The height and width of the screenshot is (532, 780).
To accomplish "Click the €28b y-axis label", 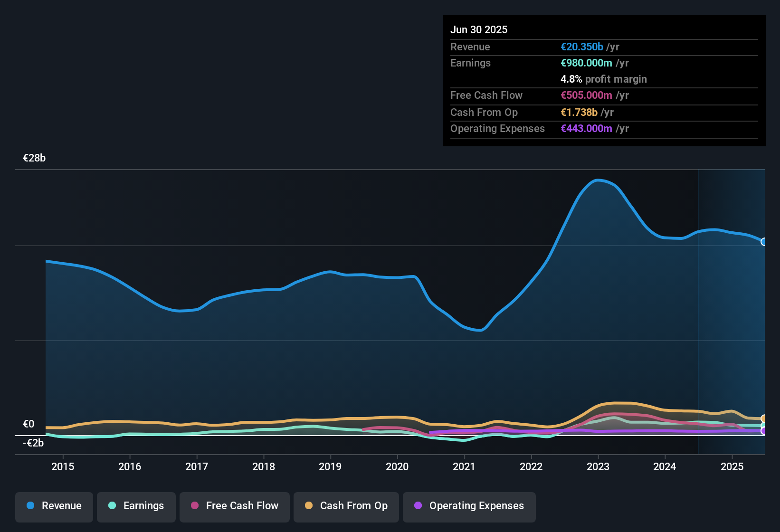I will click(x=34, y=158).
